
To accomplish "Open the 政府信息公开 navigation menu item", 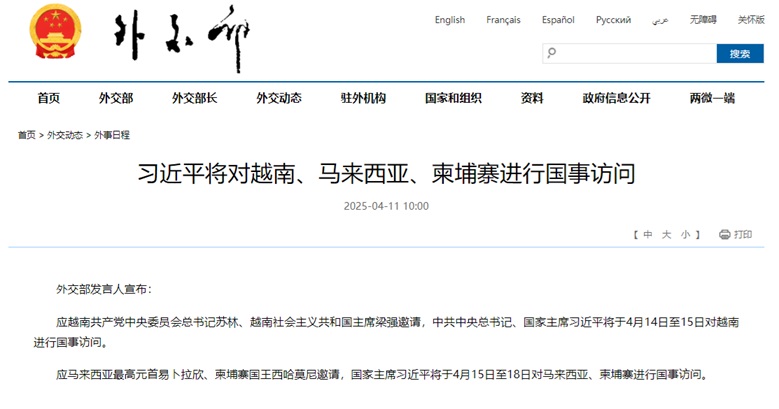I will coord(617,98).
